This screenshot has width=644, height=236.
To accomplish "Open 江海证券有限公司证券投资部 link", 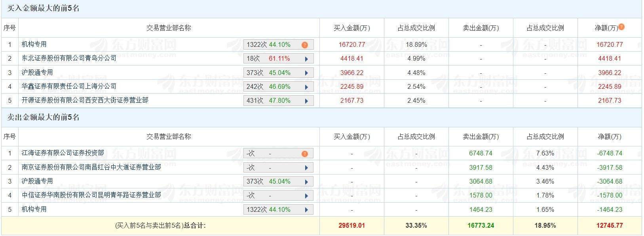I will click(x=63, y=153).
